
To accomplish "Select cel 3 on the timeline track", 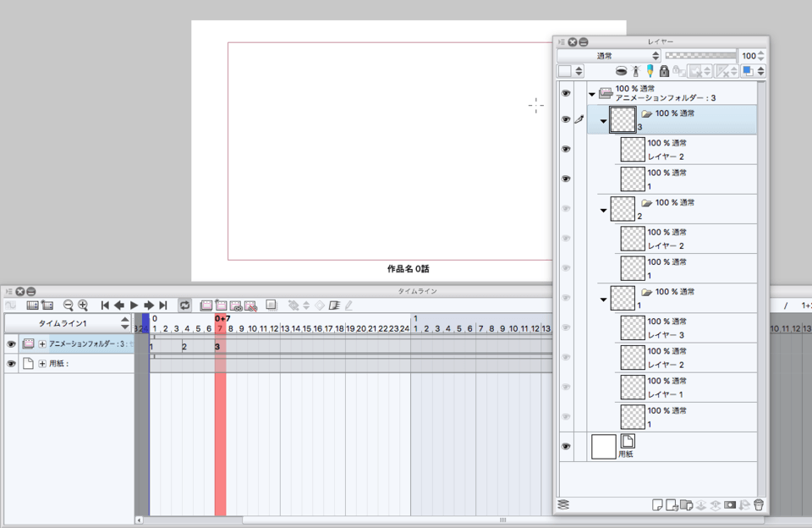I will [x=217, y=347].
